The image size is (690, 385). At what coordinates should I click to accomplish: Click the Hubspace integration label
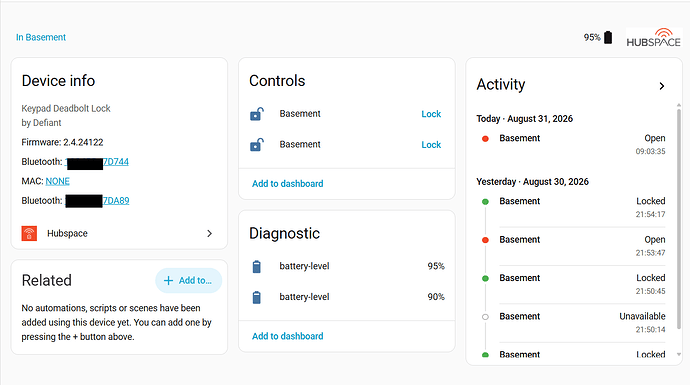click(x=67, y=233)
